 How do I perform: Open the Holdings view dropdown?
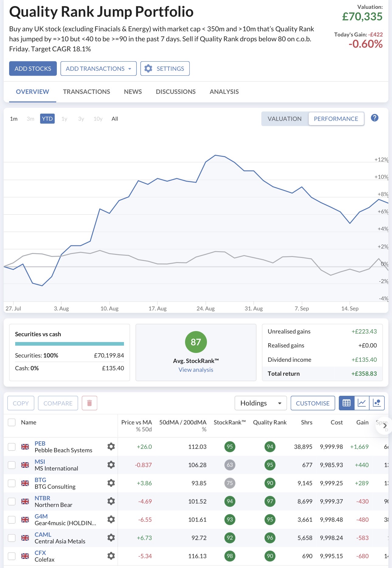(x=261, y=403)
